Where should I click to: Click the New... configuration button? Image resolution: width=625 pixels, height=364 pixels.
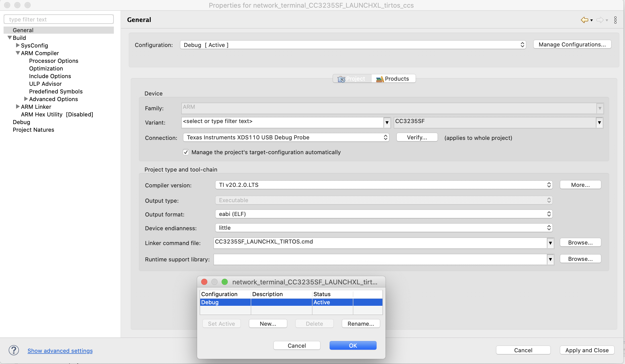point(268,324)
